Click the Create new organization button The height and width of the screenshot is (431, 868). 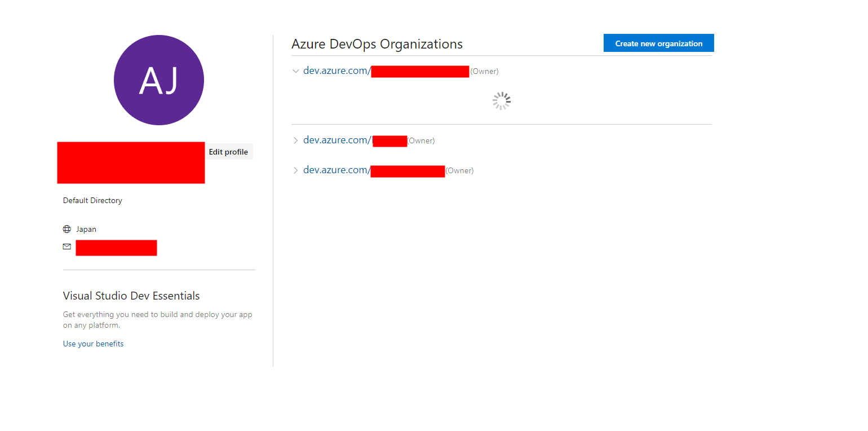pos(658,43)
